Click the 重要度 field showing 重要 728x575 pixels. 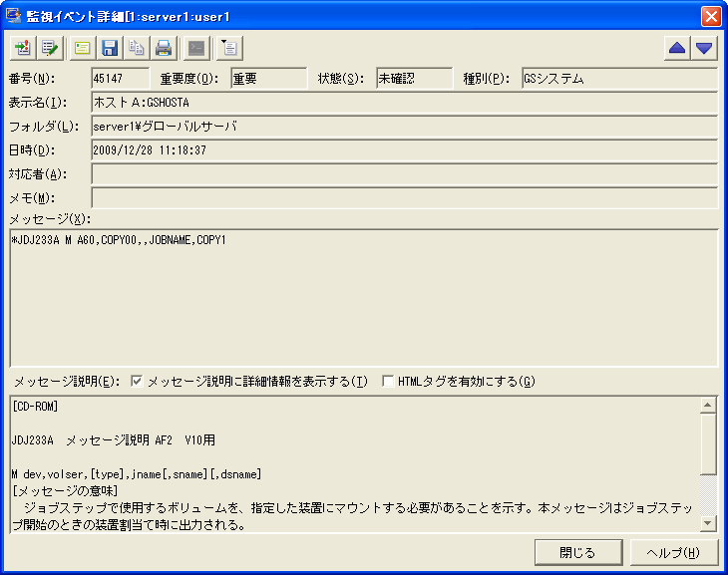click(x=269, y=78)
